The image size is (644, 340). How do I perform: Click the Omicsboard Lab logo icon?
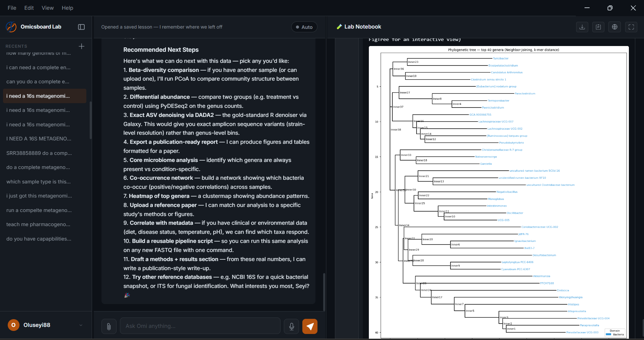11,27
